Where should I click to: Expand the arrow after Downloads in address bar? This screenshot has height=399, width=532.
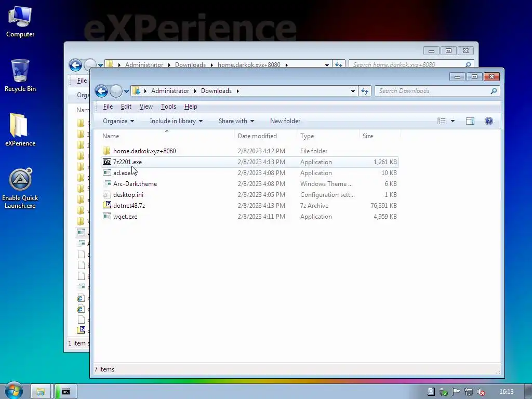(x=238, y=91)
